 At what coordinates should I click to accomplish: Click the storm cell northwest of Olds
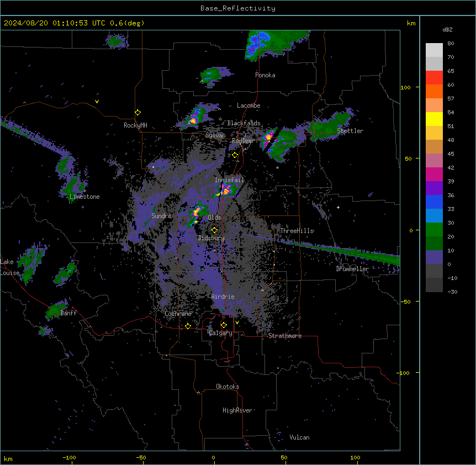pos(197,214)
